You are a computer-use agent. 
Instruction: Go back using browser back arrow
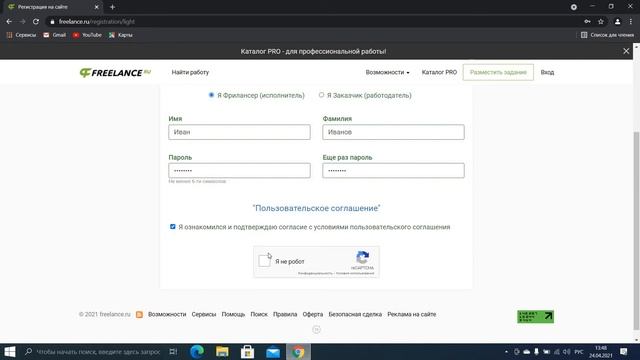click(x=9, y=22)
